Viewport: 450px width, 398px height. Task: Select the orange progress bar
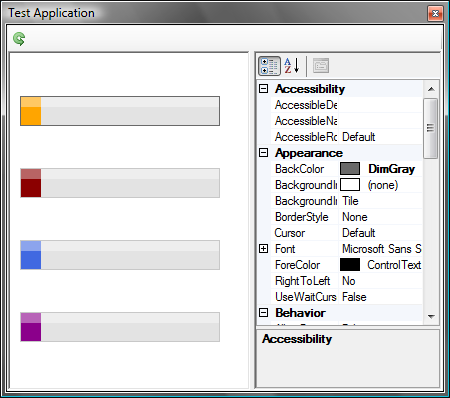(x=120, y=111)
